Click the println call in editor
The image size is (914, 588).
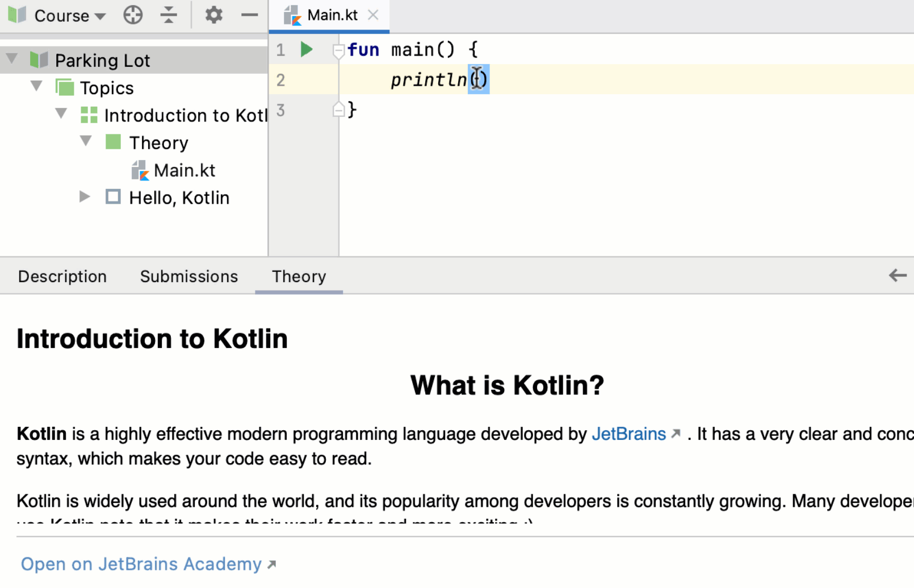point(429,79)
